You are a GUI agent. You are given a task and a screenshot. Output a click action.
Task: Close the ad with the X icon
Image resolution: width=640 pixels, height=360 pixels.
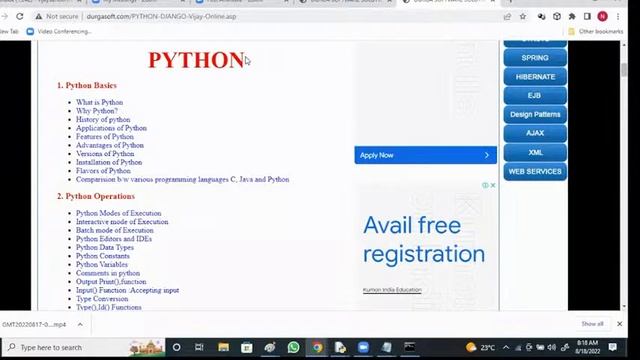(493, 185)
